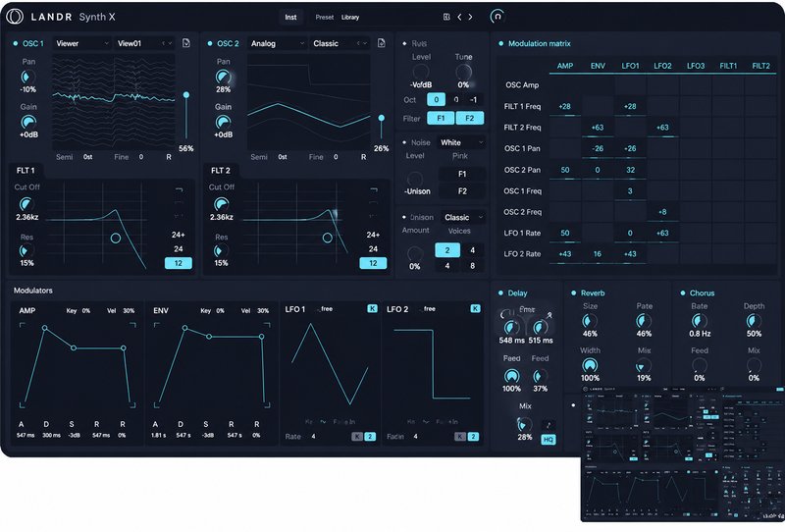The width and height of the screenshot is (785, 532).
Task: Click AMP envelope sustain point
Action: tap(74, 347)
